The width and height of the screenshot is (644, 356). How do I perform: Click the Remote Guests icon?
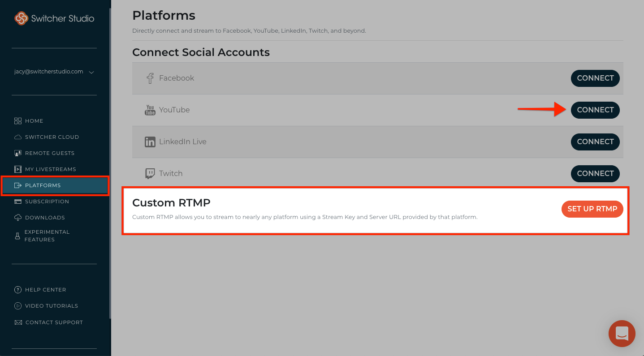(18, 153)
